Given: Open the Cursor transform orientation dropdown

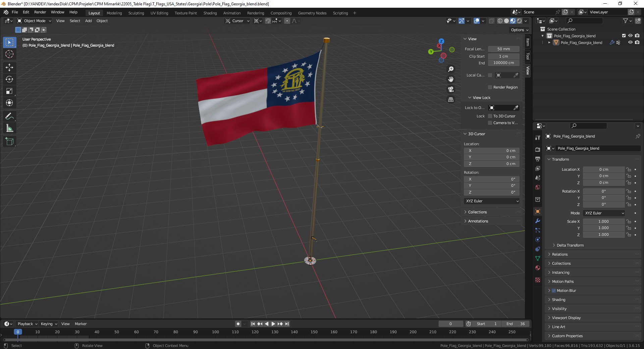Looking at the screenshot, I should point(237,21).
